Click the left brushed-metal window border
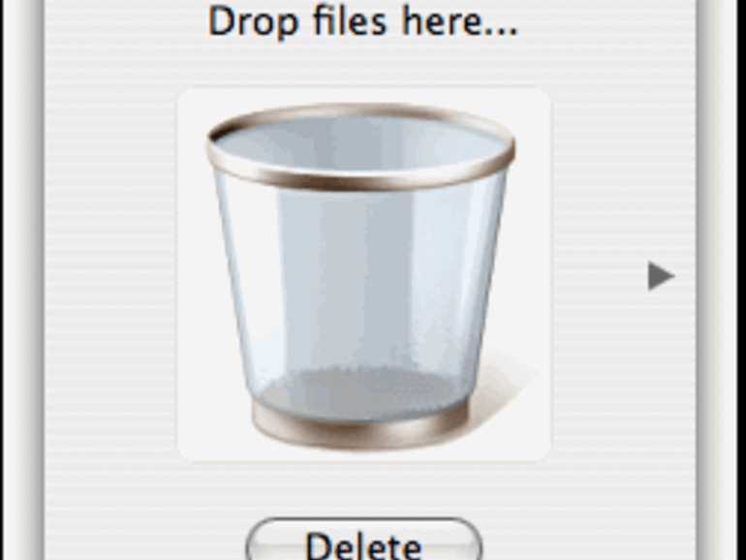 click(x=24, y=280)
